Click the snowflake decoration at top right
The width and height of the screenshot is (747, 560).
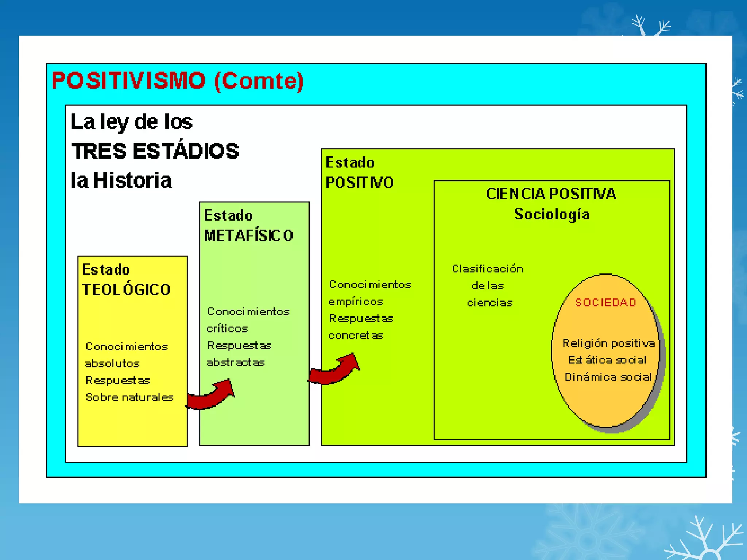[x=651, y=26]
